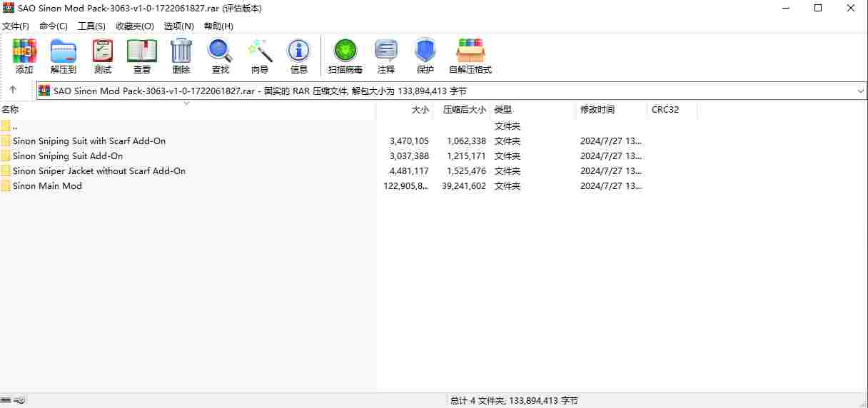
Task: Click the 注释 (Comment) icon
Action: pos(386,51)
